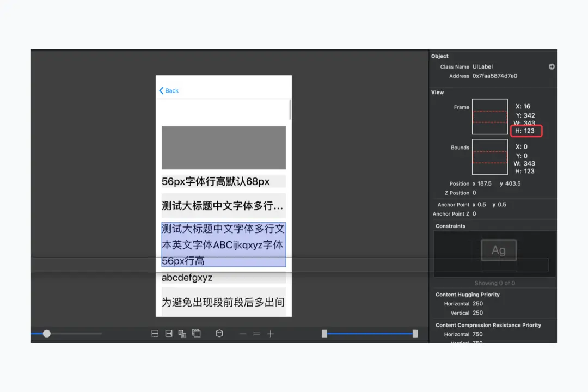Click left handle of visible range slider
This screenshot has height=392, width=588.
pyautogui.click(x=324, y=334)
